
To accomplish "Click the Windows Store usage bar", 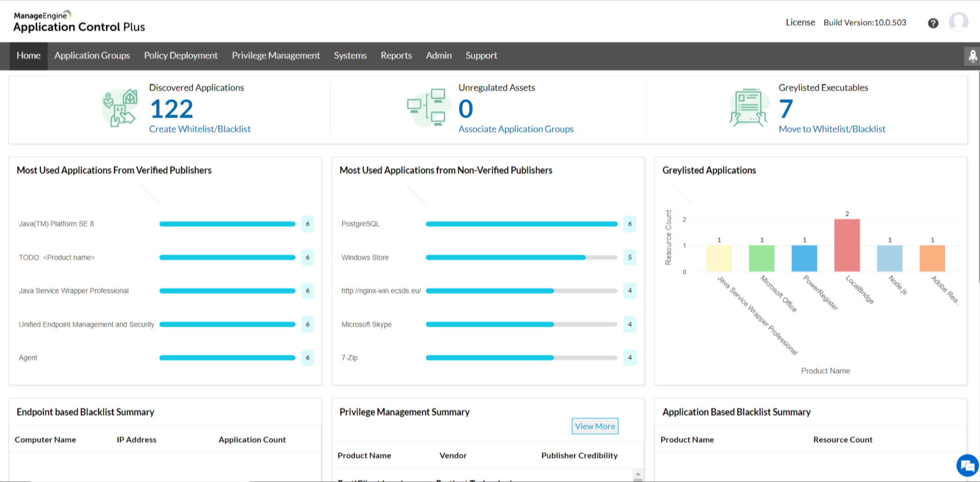I will [x=522, y=258].
